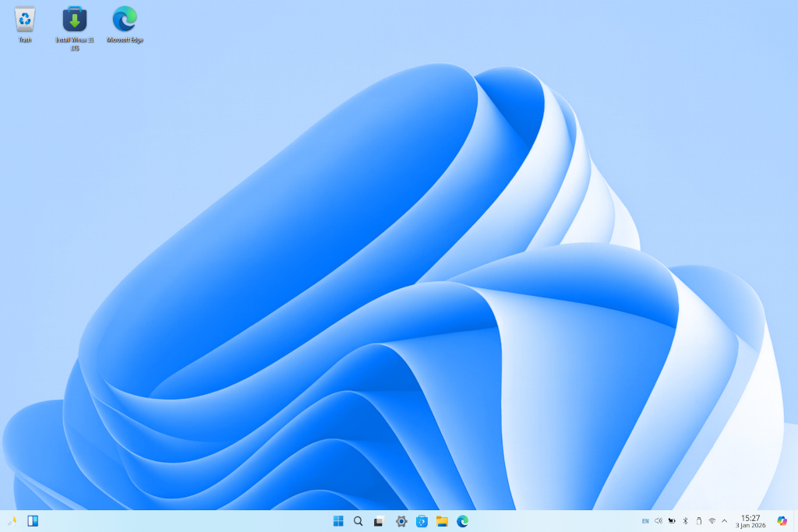This screenshot has height=532, width=798.
Task: Open the volume speaker control
Action: click(659, 521)
